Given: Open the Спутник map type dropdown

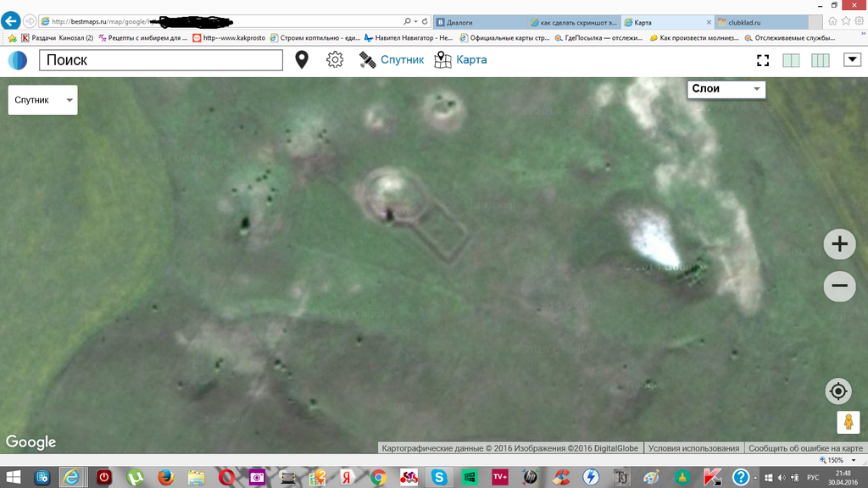Looking at the screenshot, I should click(42, 100).
